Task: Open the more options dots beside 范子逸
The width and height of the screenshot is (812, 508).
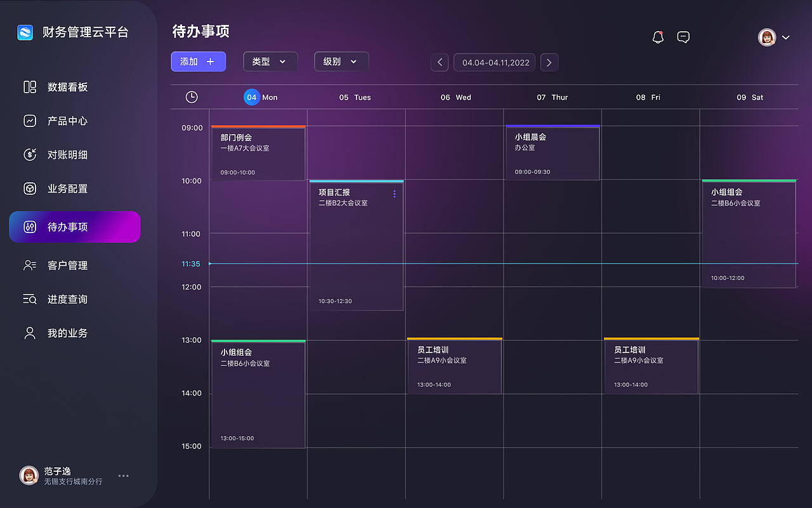Action: pos(124,476)
